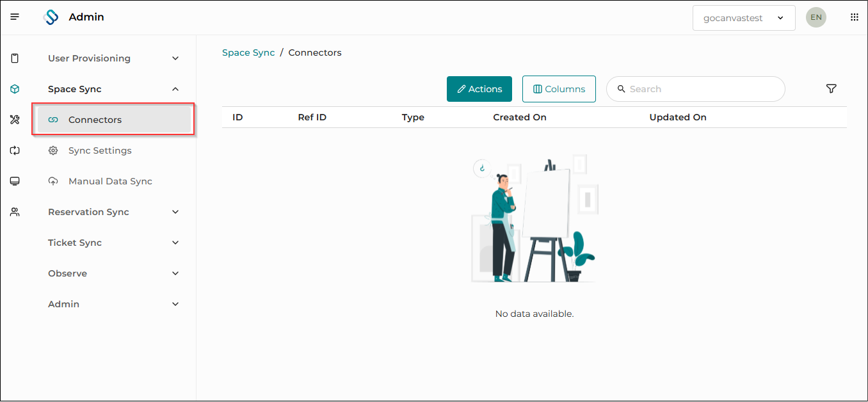Click the "No data available." message
Viewport: 868px width, 402px height.
point(534,314)
